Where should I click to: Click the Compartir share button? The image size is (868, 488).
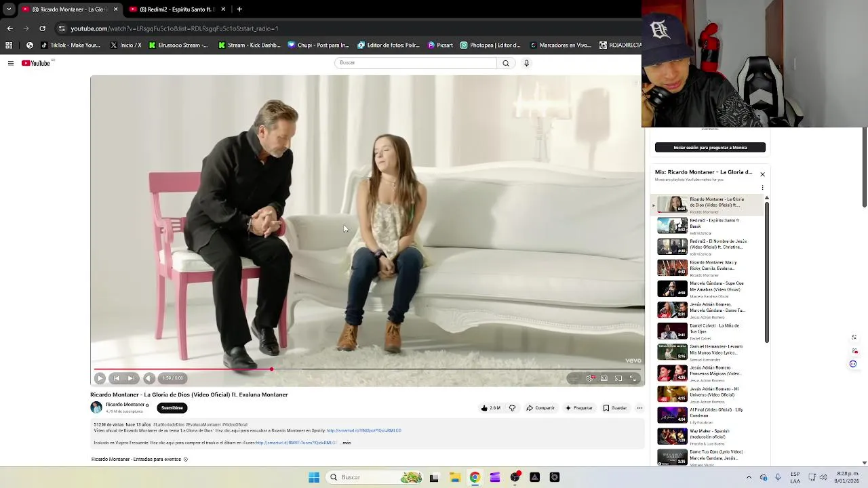click(540, 408)
